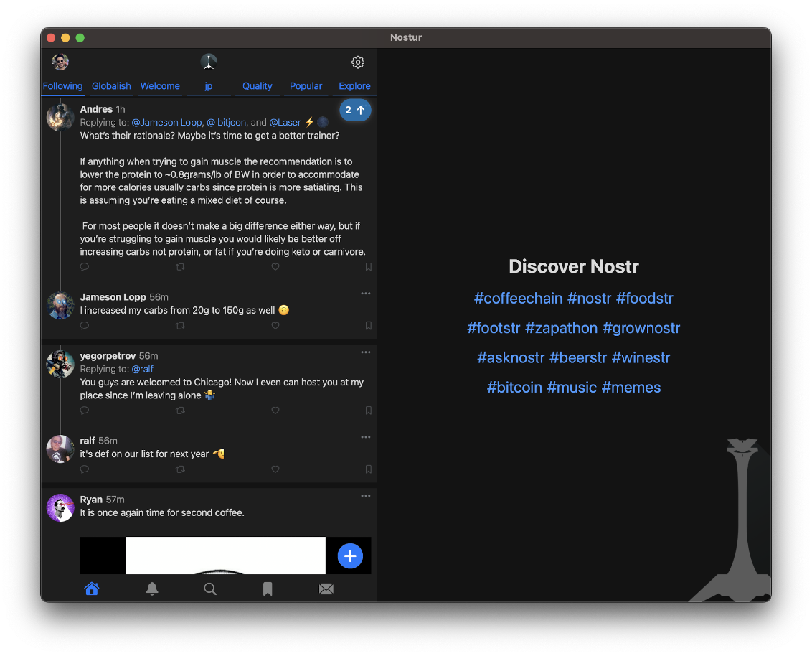Go to home feed icon
812x656 pixels.
(x=92, y=589)
